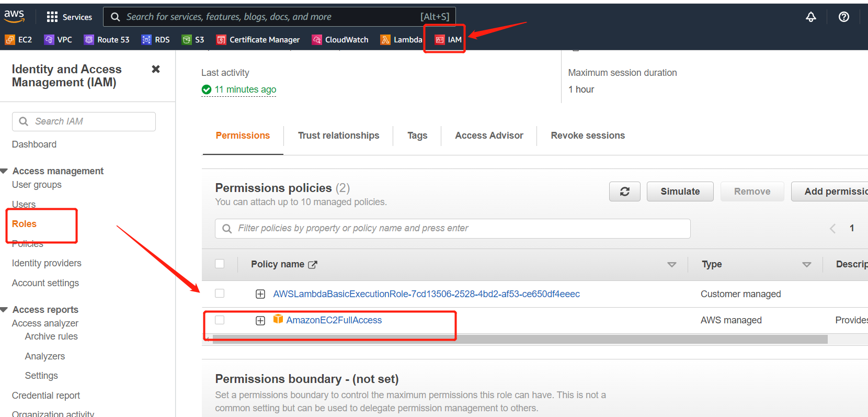Open the Route 53 shortcut icon
Viewport: 868px width, 417px height.
(x=89, y=40)
